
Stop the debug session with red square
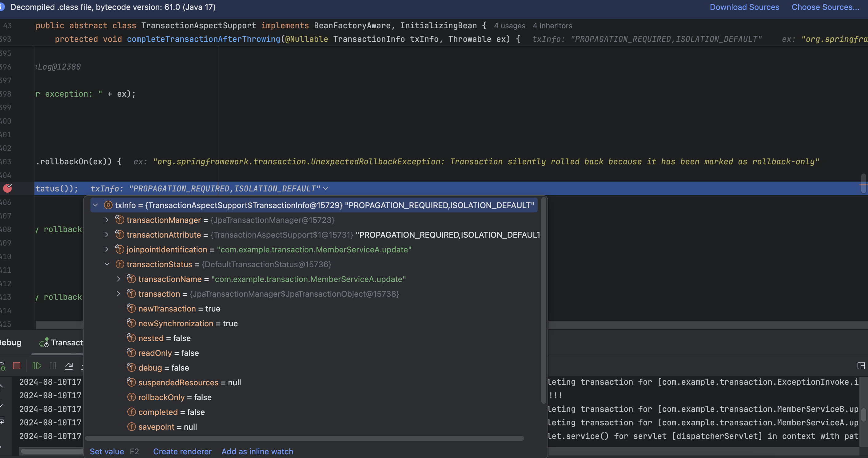point(17,366)
